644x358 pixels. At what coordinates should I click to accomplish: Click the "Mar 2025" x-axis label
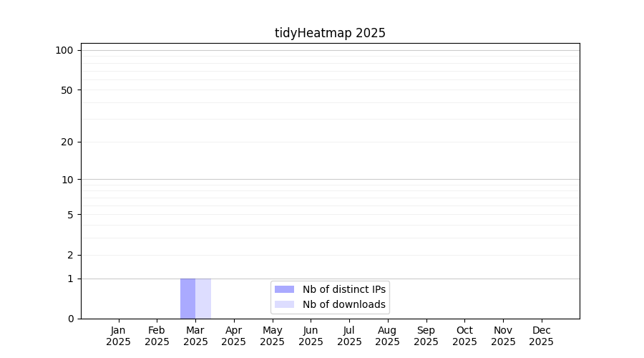tap(195, 336)
